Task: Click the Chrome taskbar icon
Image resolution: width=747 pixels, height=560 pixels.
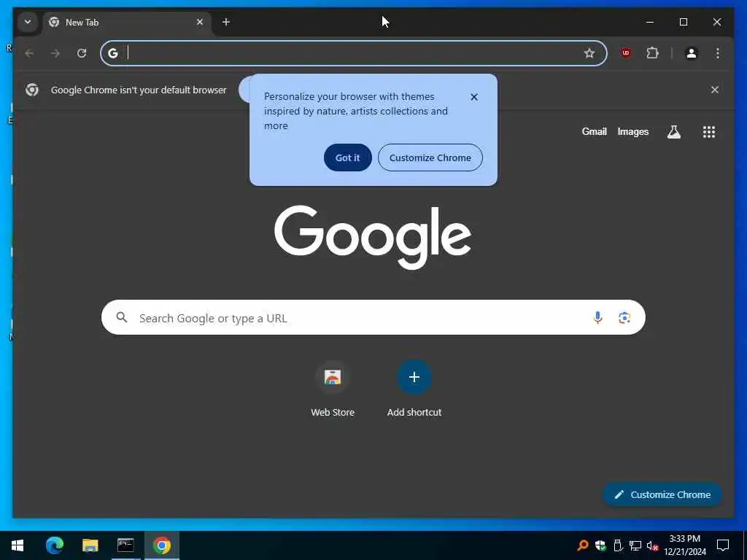Action: (162, 545)
